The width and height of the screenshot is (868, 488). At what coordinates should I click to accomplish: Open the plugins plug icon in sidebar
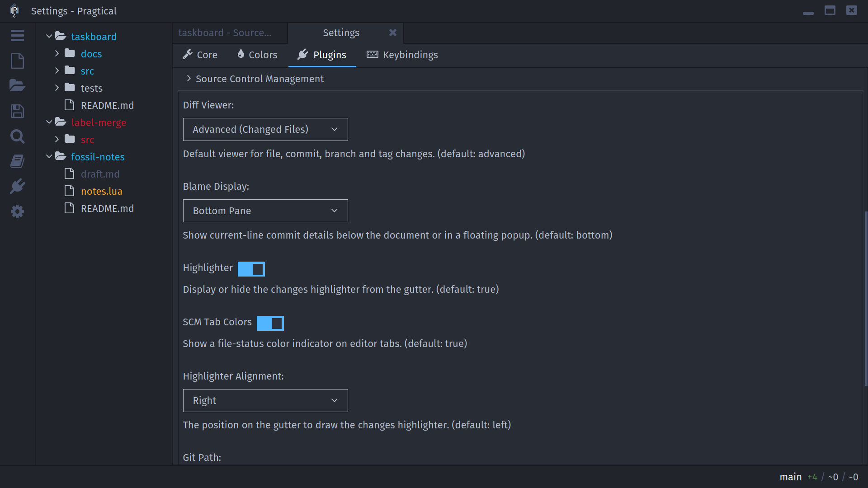(x=17, y=186)
